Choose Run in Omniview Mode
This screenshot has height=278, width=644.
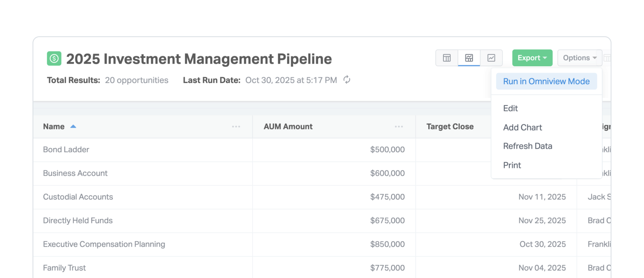546,81
